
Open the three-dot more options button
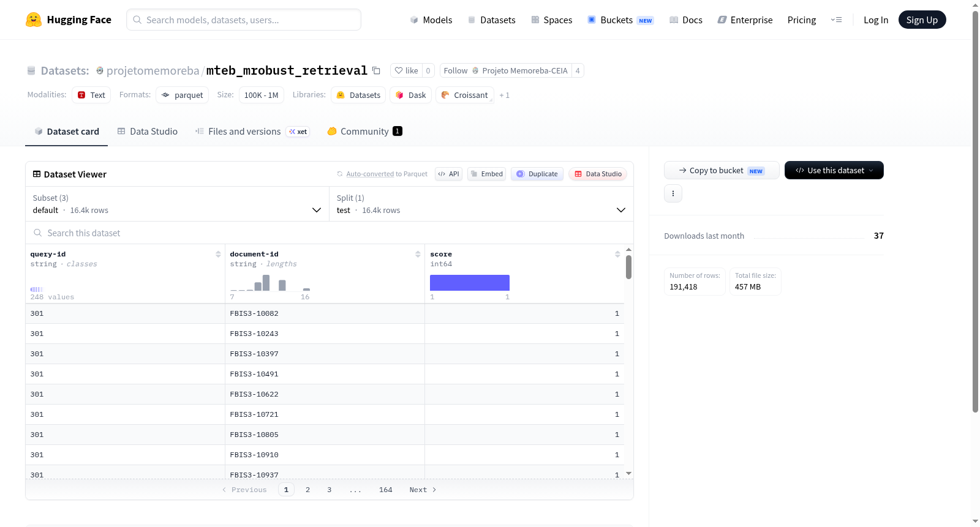coord(673,193)
